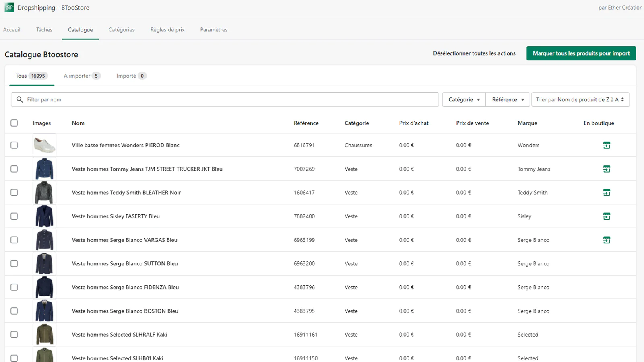Toggle the select-all checkbox in table header

(14, 123)
